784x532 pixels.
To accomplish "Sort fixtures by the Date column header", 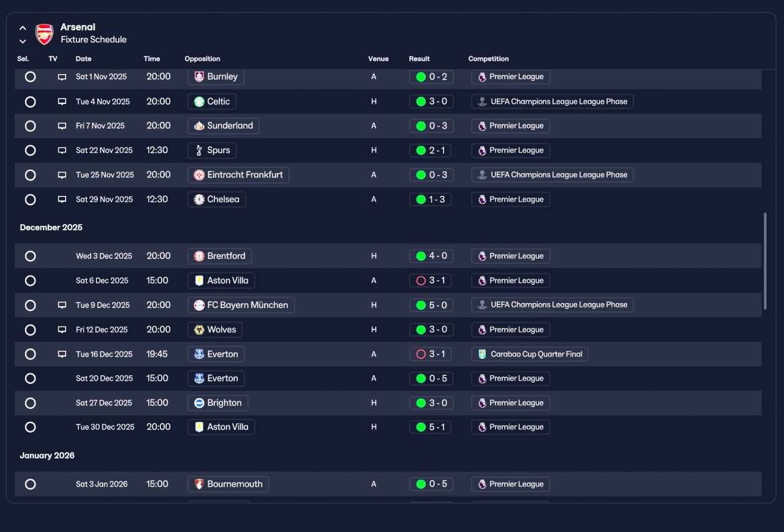I will point(83,59).
